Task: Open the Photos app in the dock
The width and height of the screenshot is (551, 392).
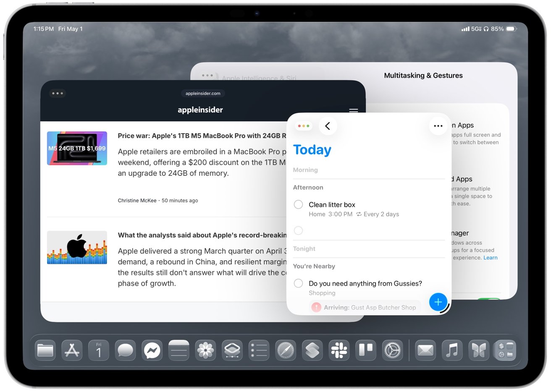Action: coord(206,350)
